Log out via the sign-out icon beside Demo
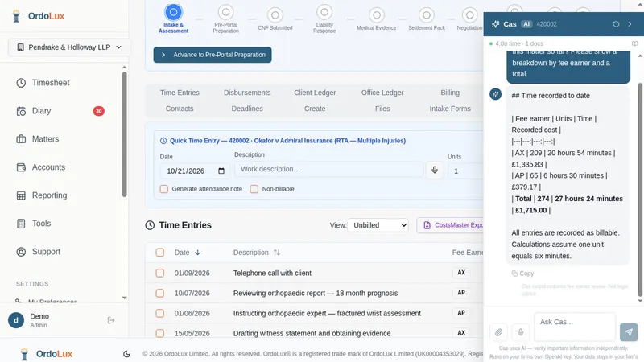644x362 pixels. click(x=111, y=320)
